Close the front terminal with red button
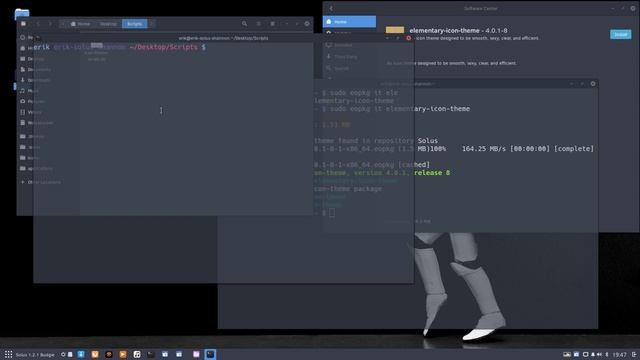This screenshot has height=360, width=640. [x=408, y=38]
